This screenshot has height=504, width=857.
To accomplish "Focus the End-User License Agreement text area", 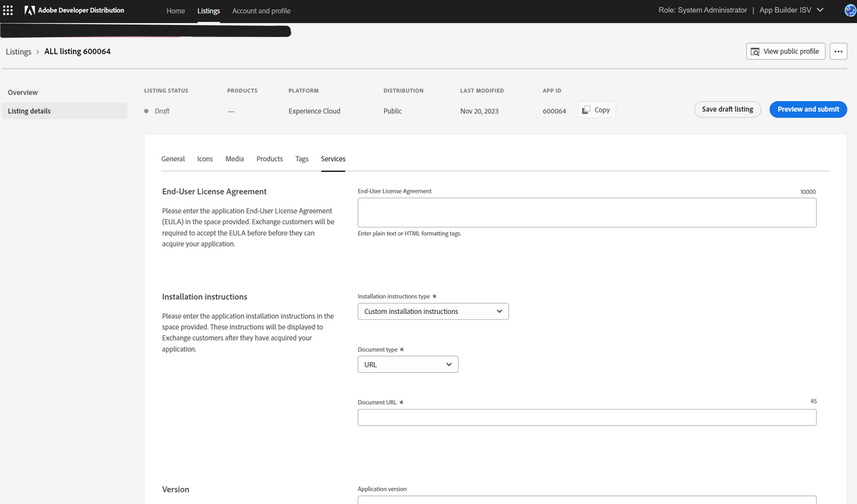I will (587, 213).
